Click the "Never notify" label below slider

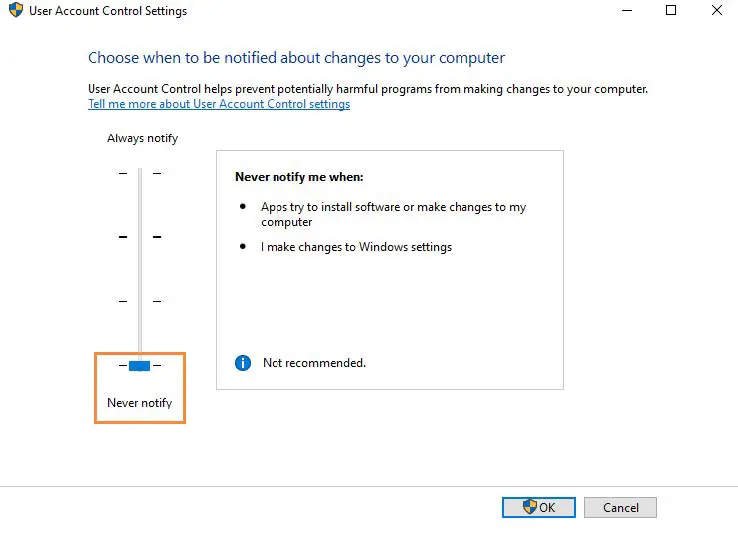[x=140, y=403]
